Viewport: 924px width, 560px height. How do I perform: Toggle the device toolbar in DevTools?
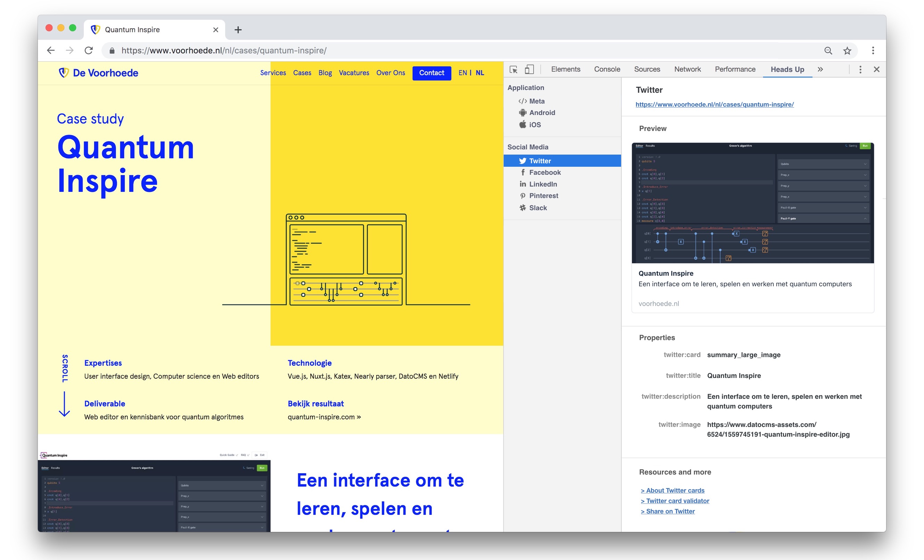pos(529,69)
